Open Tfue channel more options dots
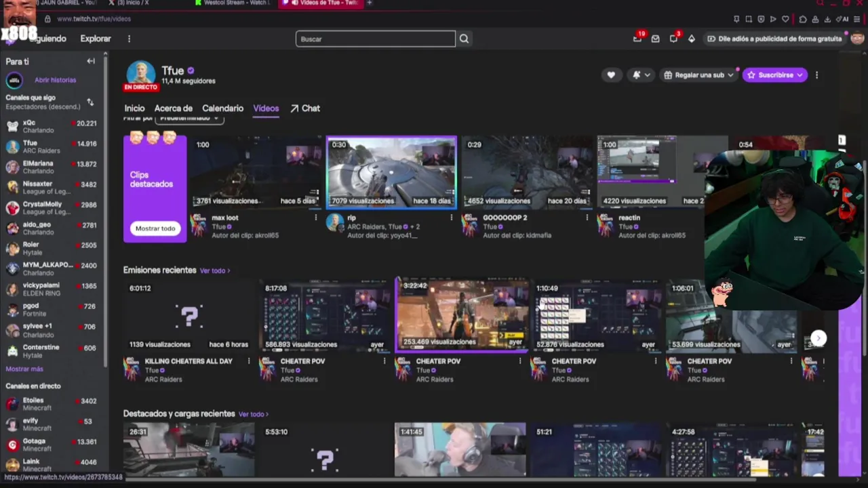Viewport: 868px width, 488px height. pyautogui.click(x=816, y=75)
